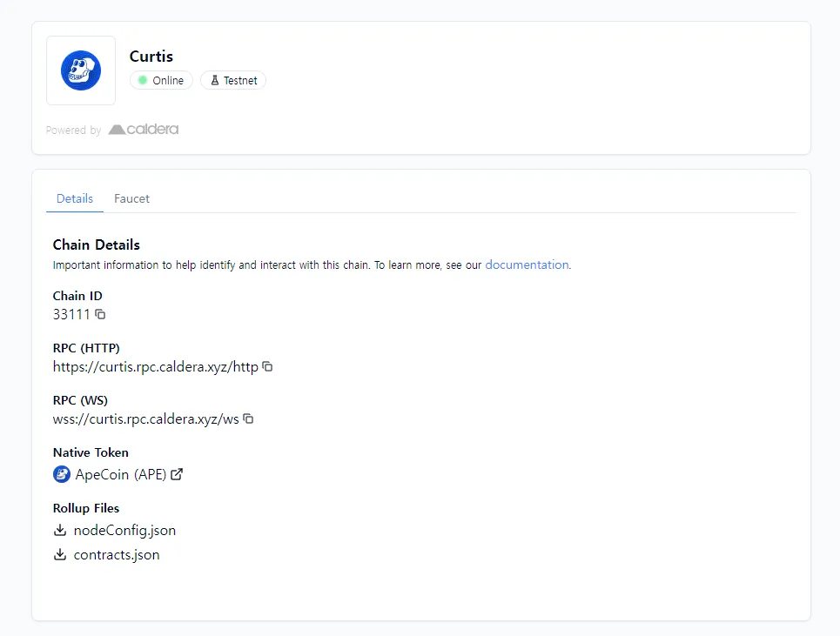Viewport: 840px width, 636px height.
Task: Open ApeCoin external link icon
Action: click(177, 475)
